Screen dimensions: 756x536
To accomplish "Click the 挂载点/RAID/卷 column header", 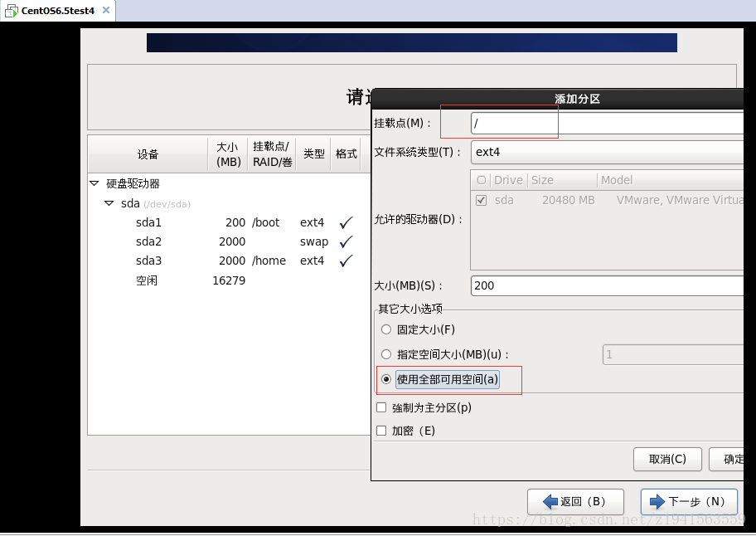I will click(x=272, y=154).
